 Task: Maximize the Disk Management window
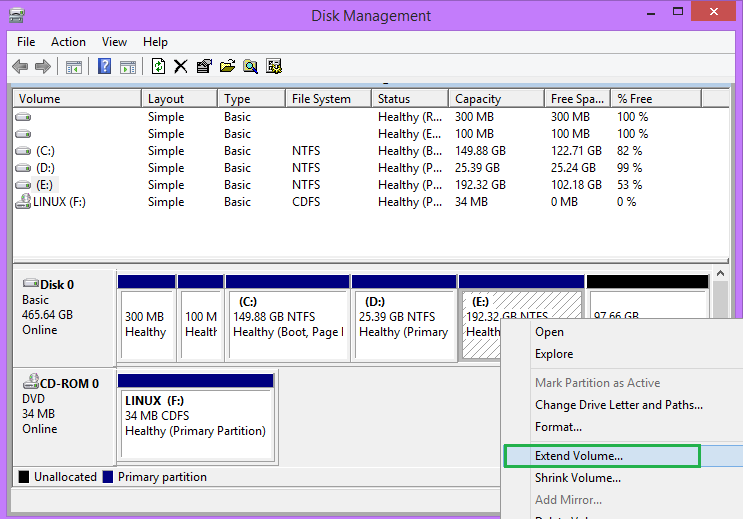point(678,11)
